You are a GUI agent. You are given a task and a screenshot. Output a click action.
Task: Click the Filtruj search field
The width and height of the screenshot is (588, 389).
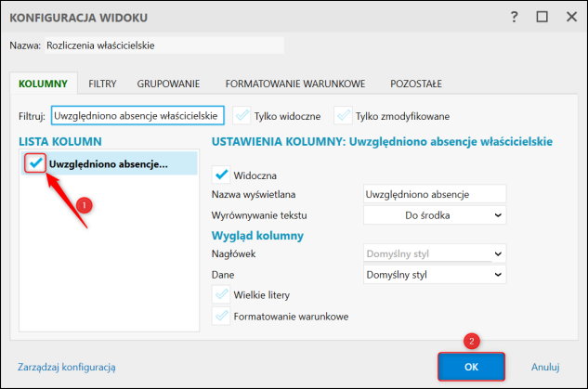coord(137,116)
